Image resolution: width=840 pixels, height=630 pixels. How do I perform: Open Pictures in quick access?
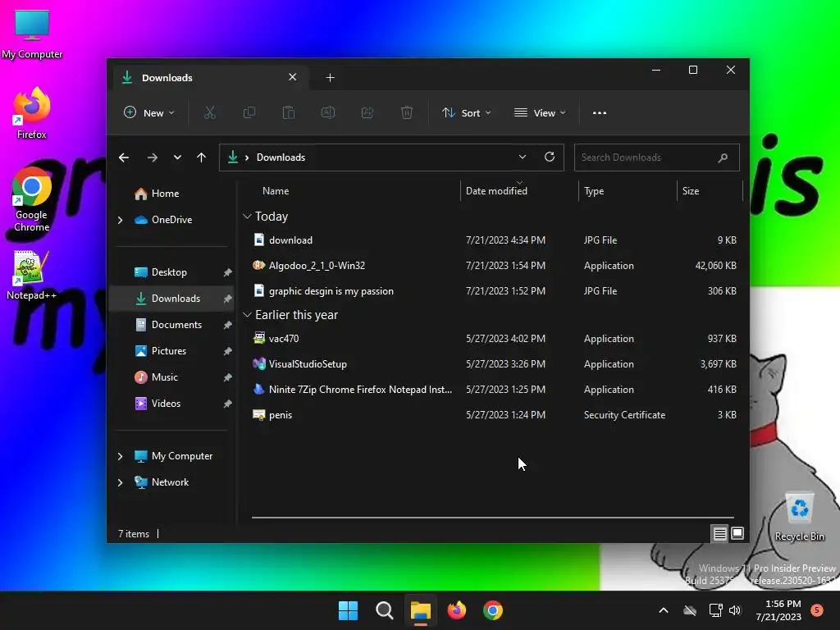coord(171,351)
